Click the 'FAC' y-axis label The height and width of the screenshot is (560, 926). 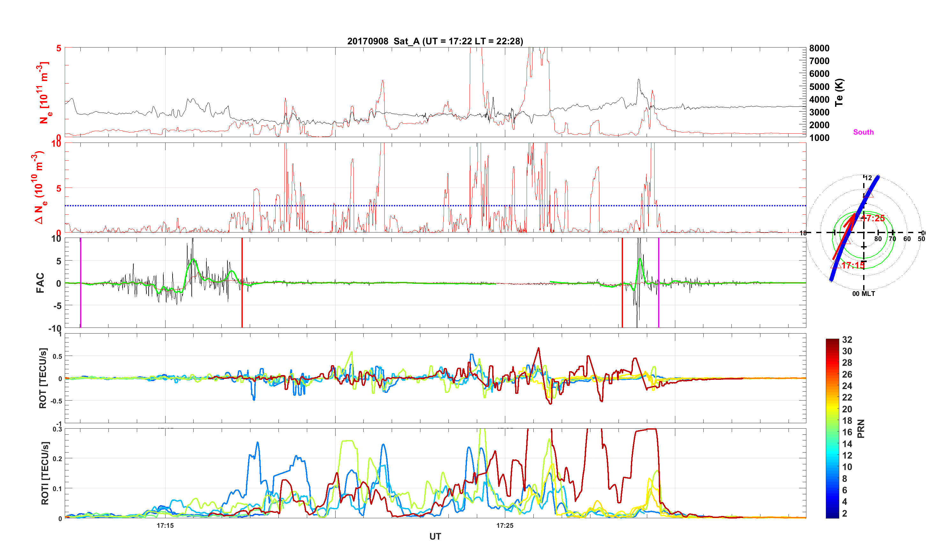pyautogui.click(x=40, y=283)
